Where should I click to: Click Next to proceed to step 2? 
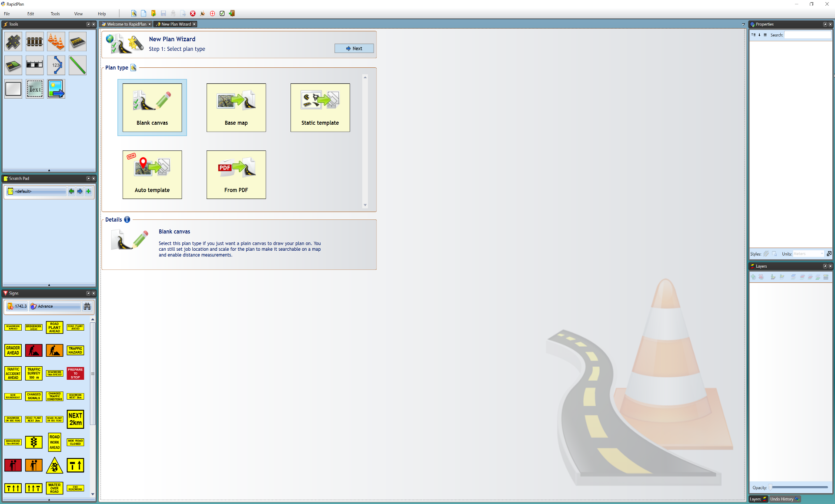coord(354,49)
